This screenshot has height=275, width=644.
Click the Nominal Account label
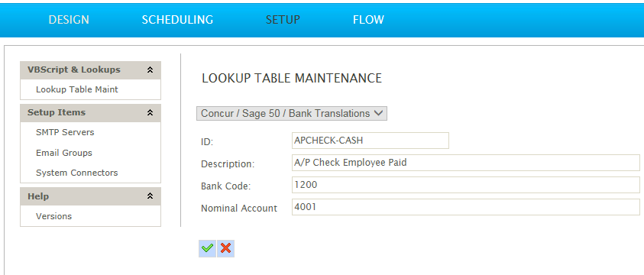pos(239,209)
